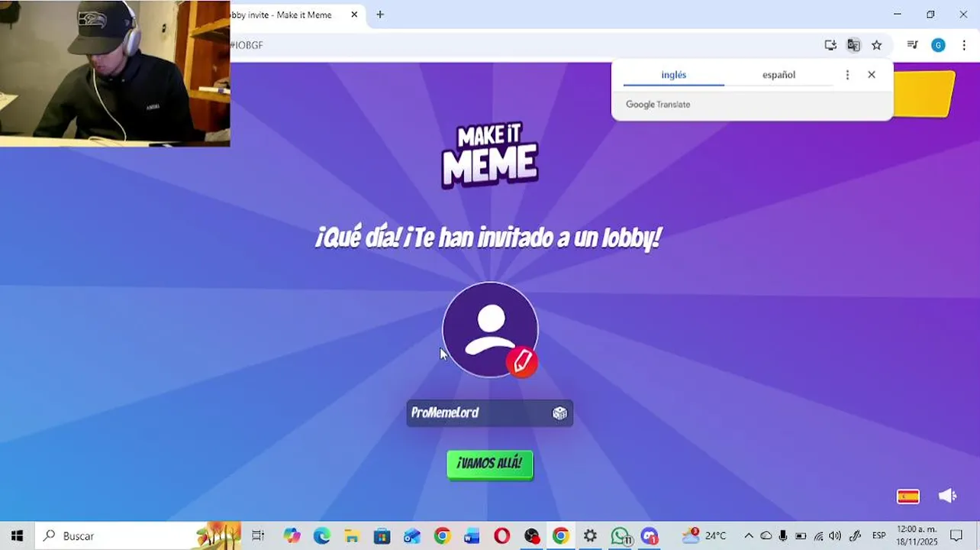Open the system volume tray icon

point(835,535)
